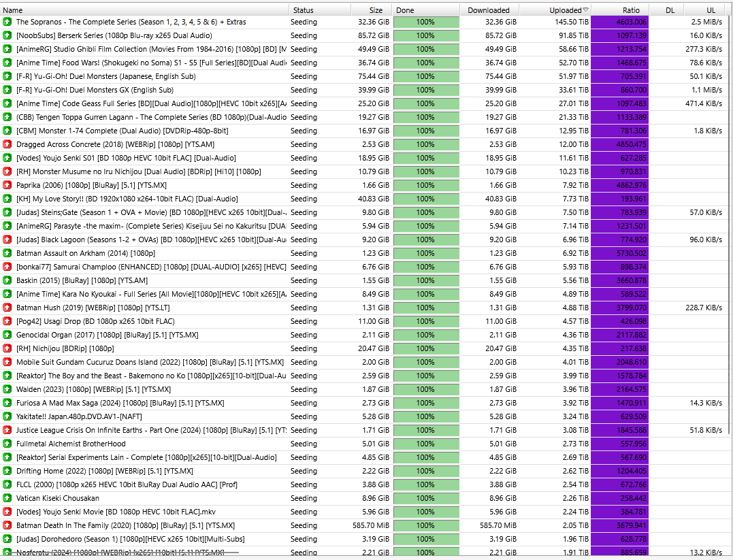
Task: Click the progress bar for Vatican Kiseki Chousakan
Action: (x=426, y=498)
